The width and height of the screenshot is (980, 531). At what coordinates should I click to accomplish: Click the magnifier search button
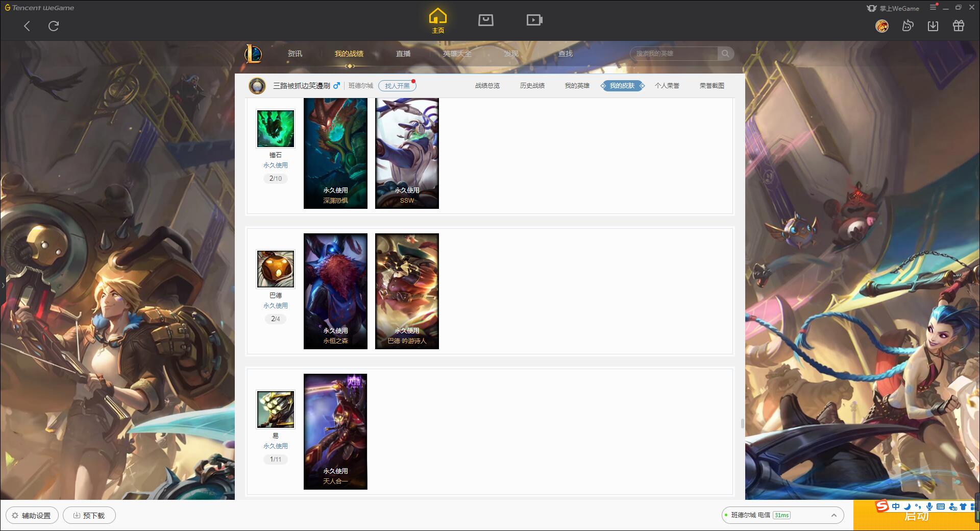pyautogui.click(x=725, y=54)
